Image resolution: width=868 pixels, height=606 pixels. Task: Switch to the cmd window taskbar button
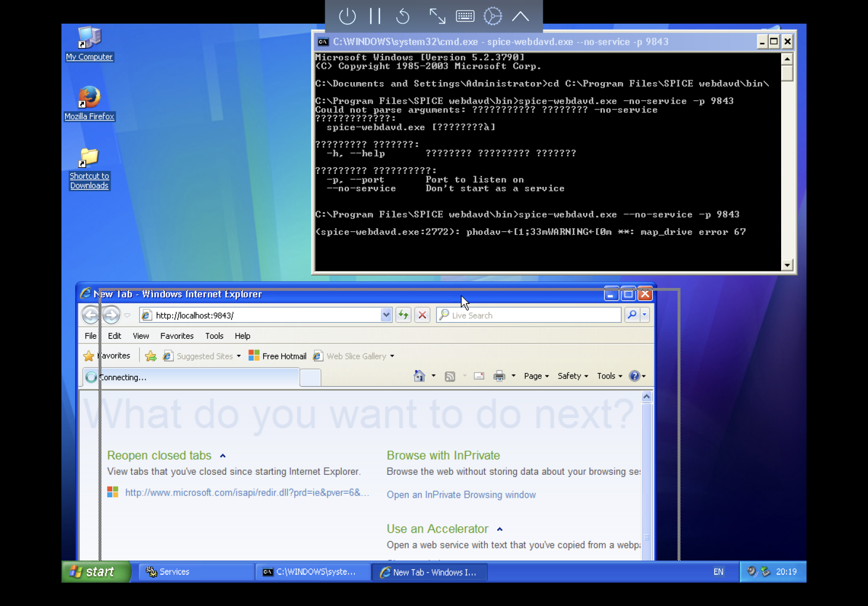[x=313, y=572]
